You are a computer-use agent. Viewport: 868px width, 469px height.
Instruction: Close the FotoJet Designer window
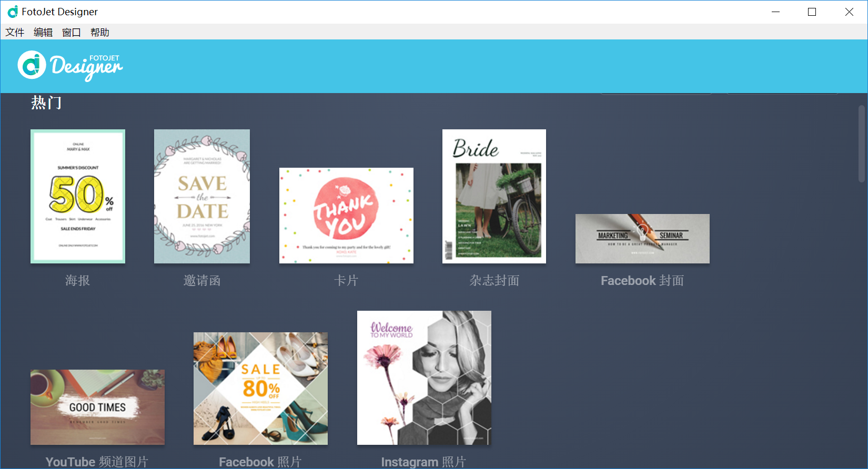pyautogui.click(x=849, y=12)
